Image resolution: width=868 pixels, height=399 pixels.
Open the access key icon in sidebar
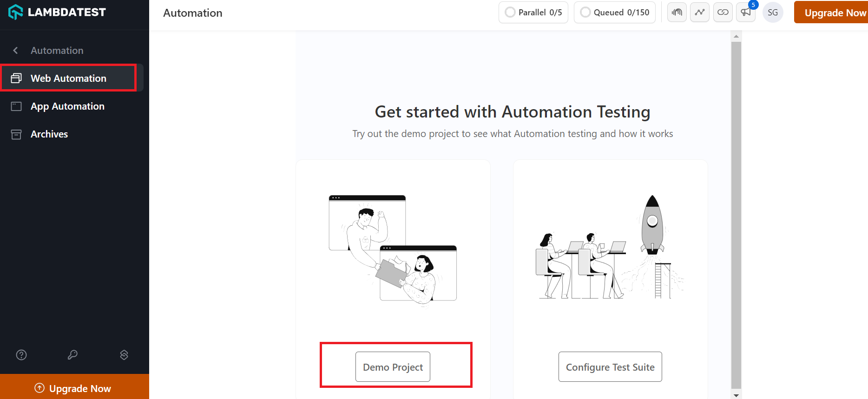pyautogui.click(x=72, y=355)
